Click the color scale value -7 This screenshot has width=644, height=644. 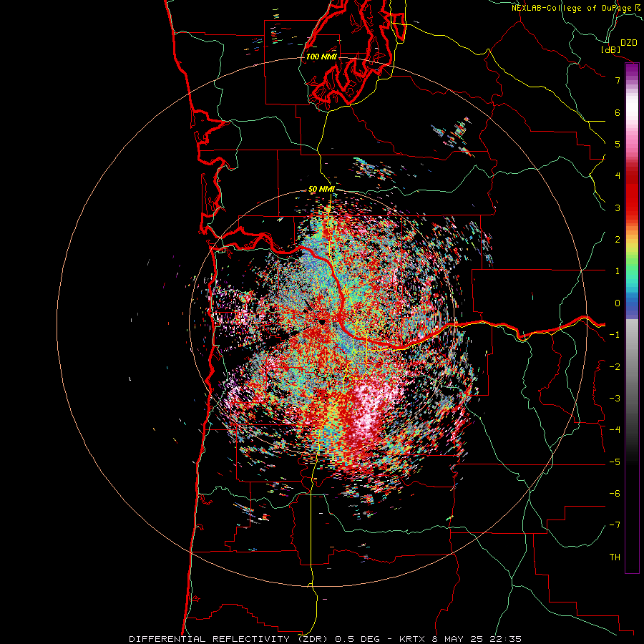615,525
